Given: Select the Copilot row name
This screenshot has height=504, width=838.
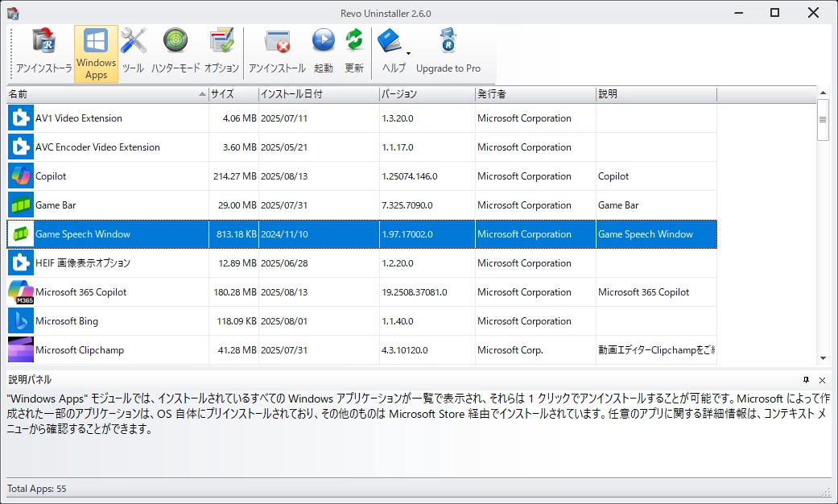Looking at the screenshot, I should [51, 176].
